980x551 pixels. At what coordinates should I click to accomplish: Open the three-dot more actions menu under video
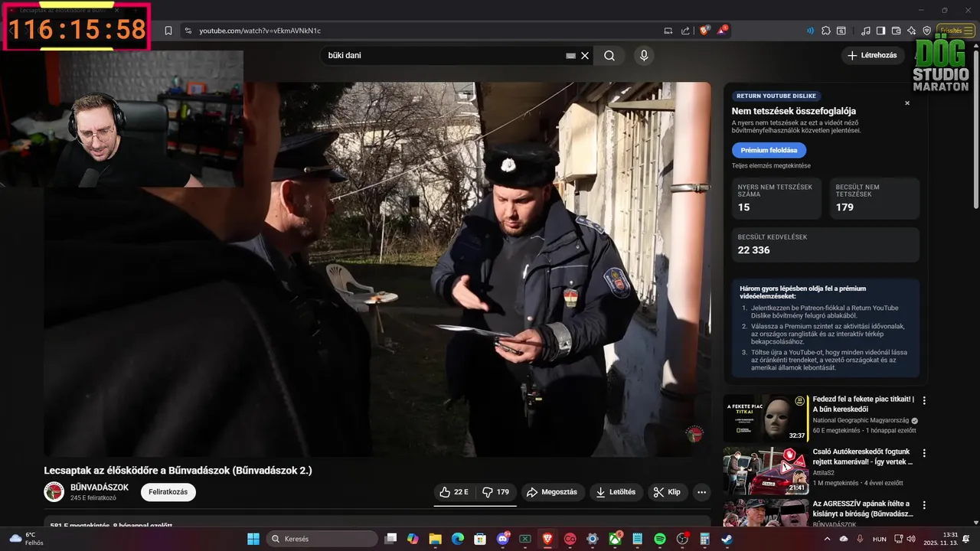point(701,492)
